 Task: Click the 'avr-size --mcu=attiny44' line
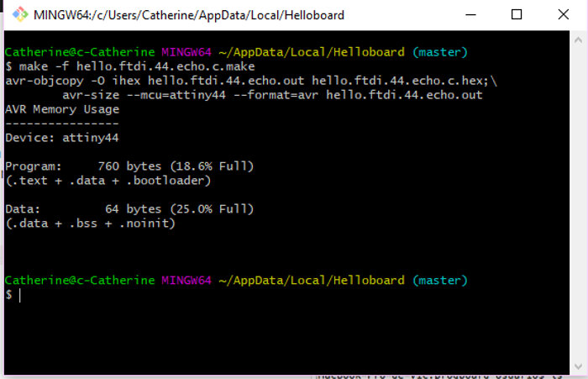(x=272, y=95)
